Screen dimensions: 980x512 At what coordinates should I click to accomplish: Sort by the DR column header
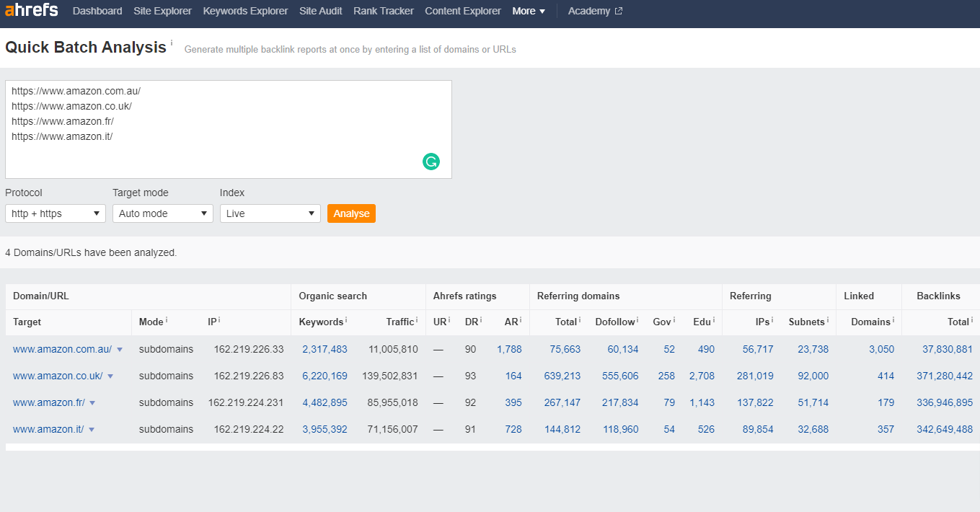[x=472, y=322]
